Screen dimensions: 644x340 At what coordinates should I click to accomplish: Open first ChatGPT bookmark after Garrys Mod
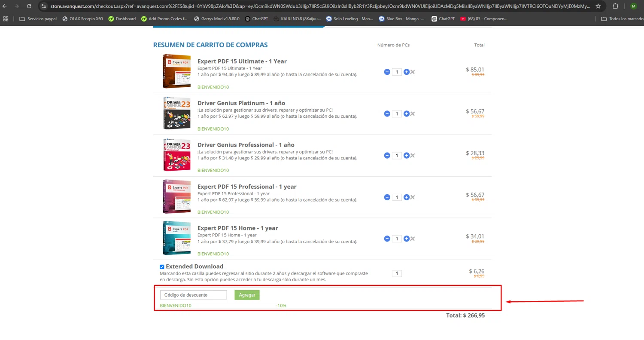click(256, 19)
